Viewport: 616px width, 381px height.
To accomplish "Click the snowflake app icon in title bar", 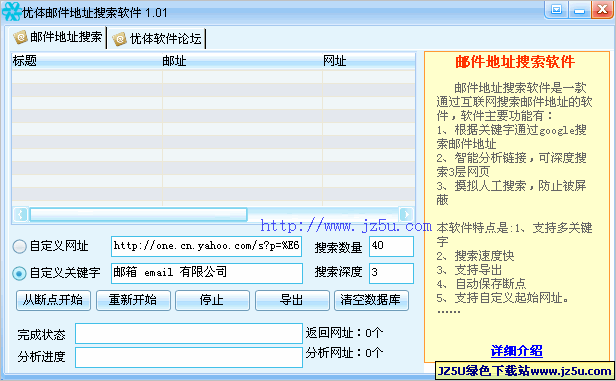I will coord(11,12).
